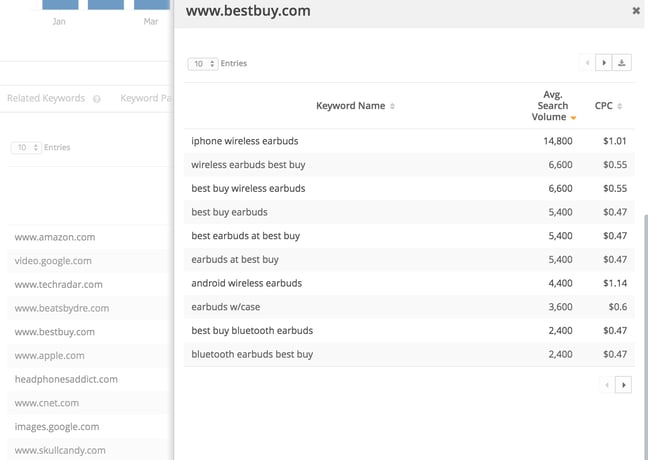Sort by the Keyword Name column arrows

392,106
